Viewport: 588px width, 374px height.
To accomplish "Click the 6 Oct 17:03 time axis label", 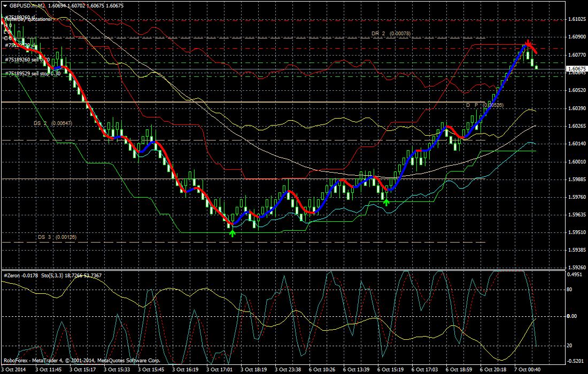I will (x=425, y=370).
